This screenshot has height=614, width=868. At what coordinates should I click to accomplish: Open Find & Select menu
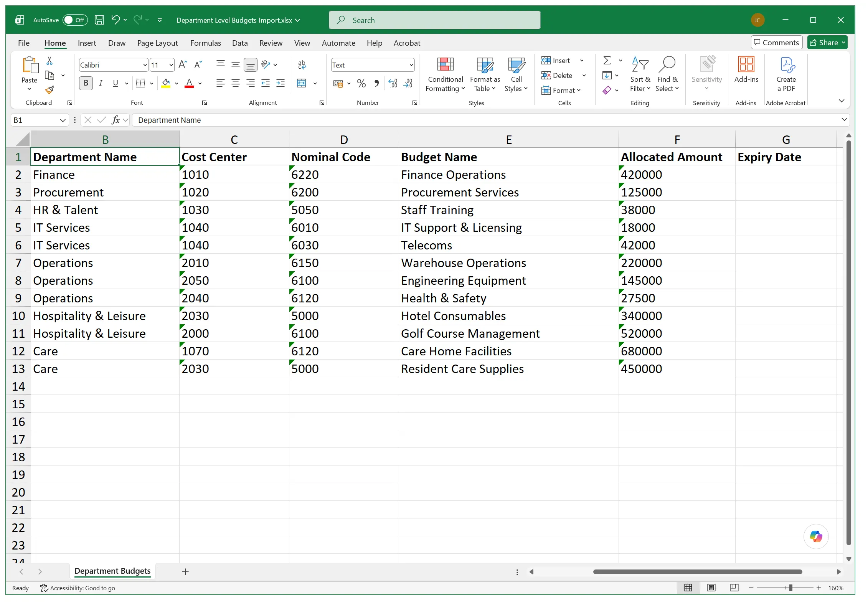(667, 75)
